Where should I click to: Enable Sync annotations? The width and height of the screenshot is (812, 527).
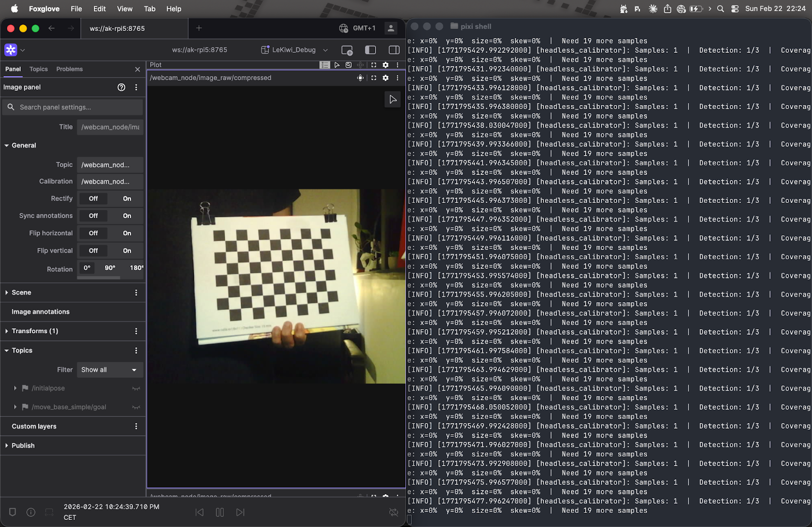coord(127,216)
